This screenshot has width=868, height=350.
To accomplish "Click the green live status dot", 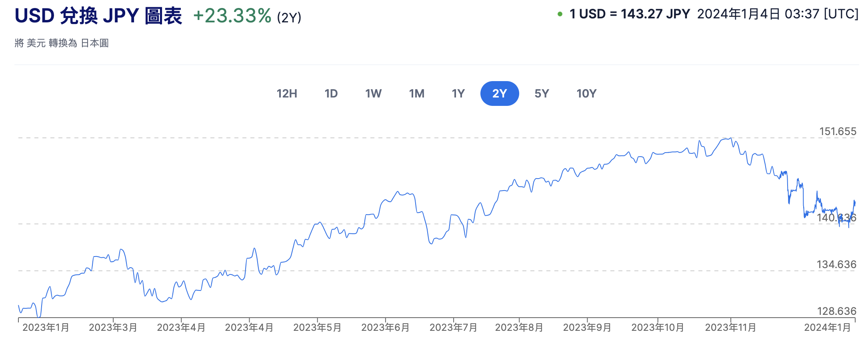I will click(x=560, y=14).
